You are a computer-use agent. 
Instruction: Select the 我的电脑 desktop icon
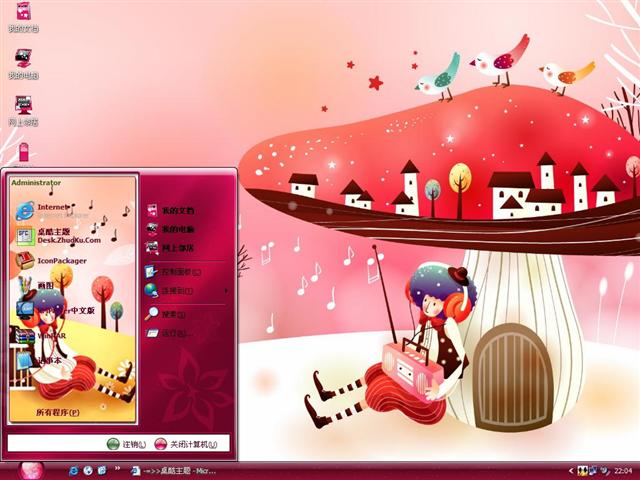(23, 64)
